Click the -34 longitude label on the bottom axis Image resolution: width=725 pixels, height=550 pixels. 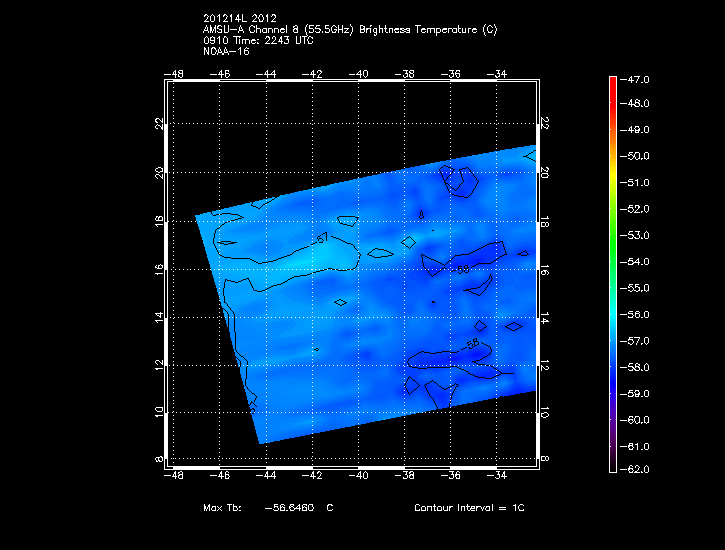click(x=497, y=476)
